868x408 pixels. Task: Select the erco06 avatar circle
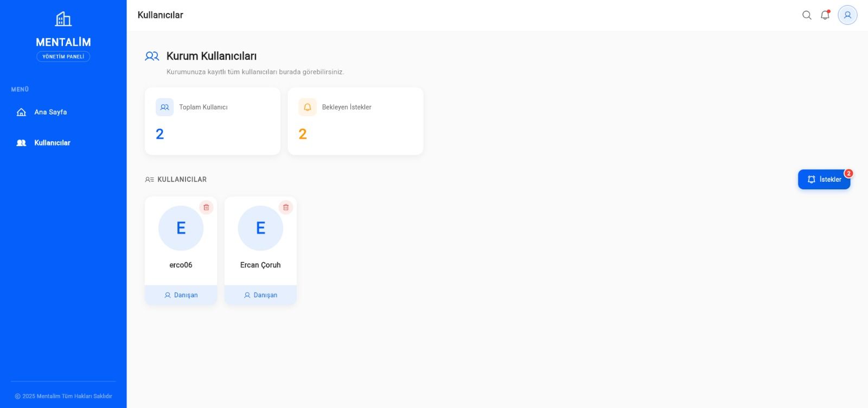pyautogui.click(x=181, y=228)
